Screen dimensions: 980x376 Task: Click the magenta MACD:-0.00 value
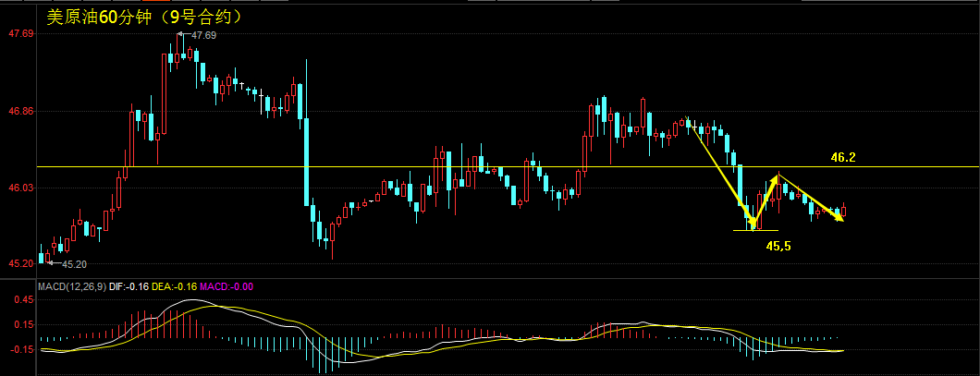pos(227,286)
